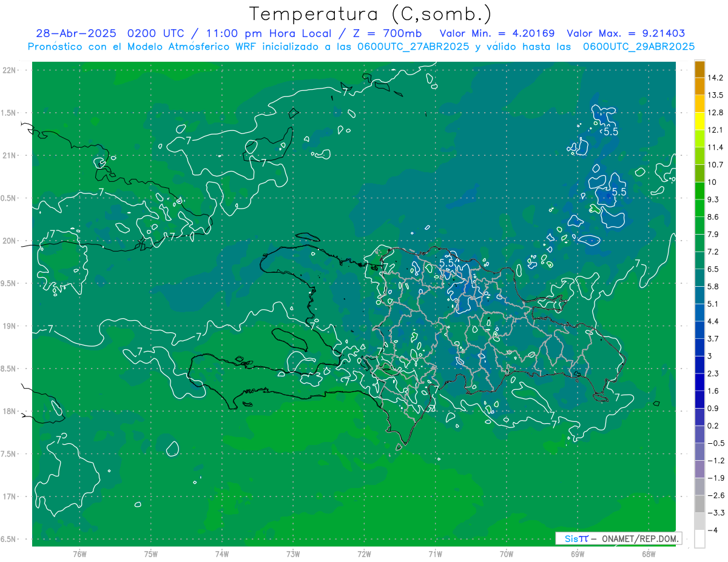The height and width of the screenshot is (562, 728).
Task: Click the '76W' longitude label
Action: pyautogui.click(x=79, y=554)
